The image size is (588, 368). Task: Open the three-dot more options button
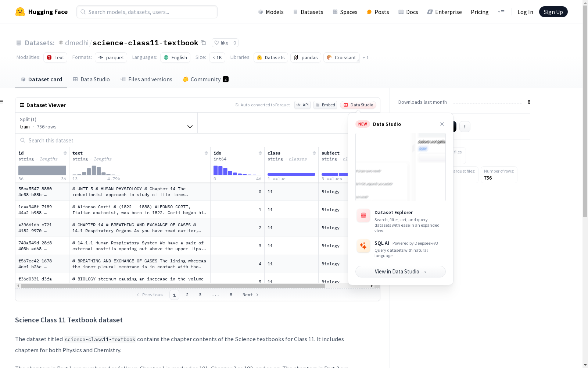pyautogui.click(x=465, y=127)
